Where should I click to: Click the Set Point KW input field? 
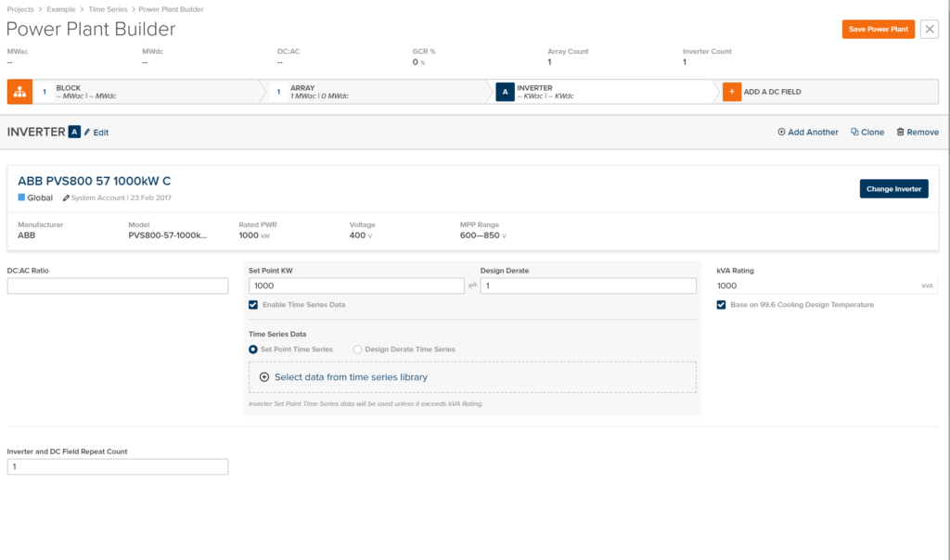pyautogui.click(x=356, y=286)
